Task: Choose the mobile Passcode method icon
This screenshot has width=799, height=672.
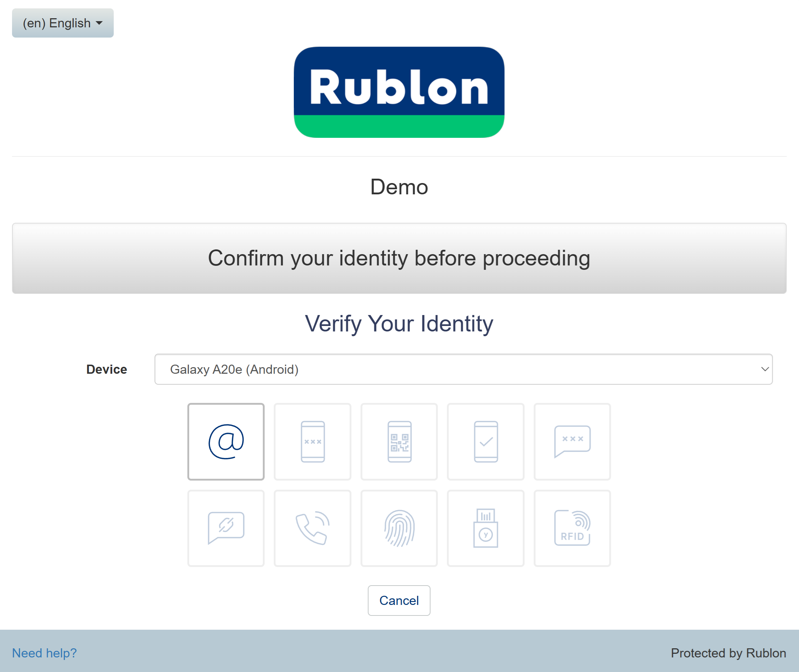Action: coord(312,442)
